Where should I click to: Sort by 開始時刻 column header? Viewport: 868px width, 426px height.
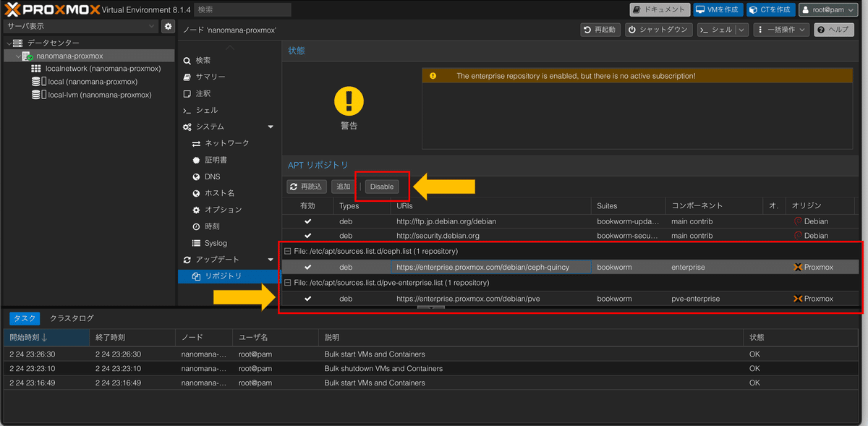click(x=45, y=338)
